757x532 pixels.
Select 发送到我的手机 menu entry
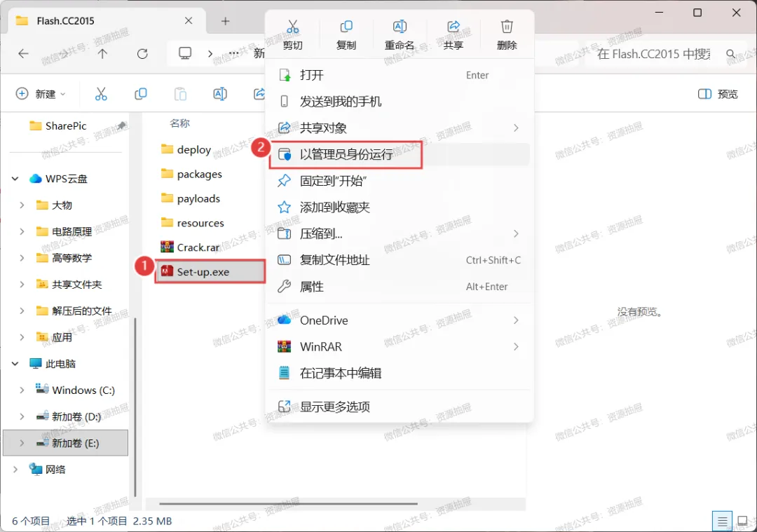pyautogui.click(x=400, y=102)
